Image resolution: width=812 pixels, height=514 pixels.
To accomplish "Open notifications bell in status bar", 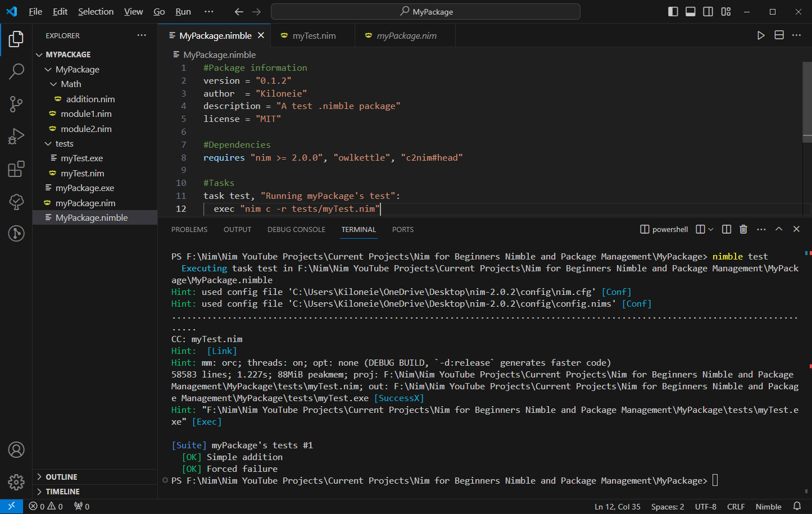I will click(797, 506).
